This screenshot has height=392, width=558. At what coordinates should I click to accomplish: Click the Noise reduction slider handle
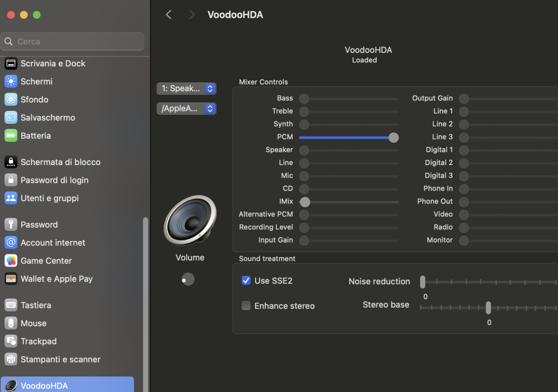(x=422, y=282)
